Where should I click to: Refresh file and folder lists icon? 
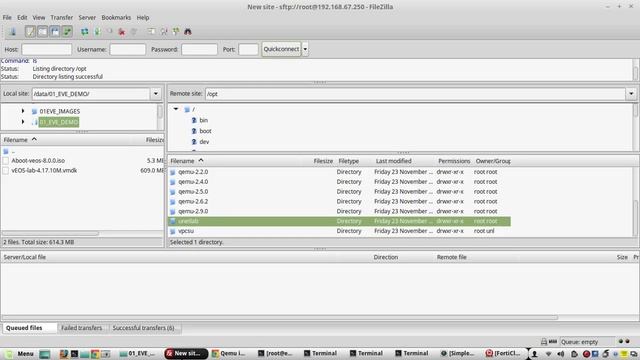pyautogui.click(x=84, y=31)
